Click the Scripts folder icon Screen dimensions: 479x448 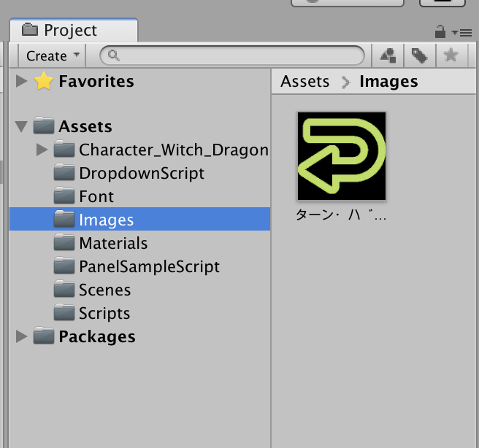click(x=64, y=312)
